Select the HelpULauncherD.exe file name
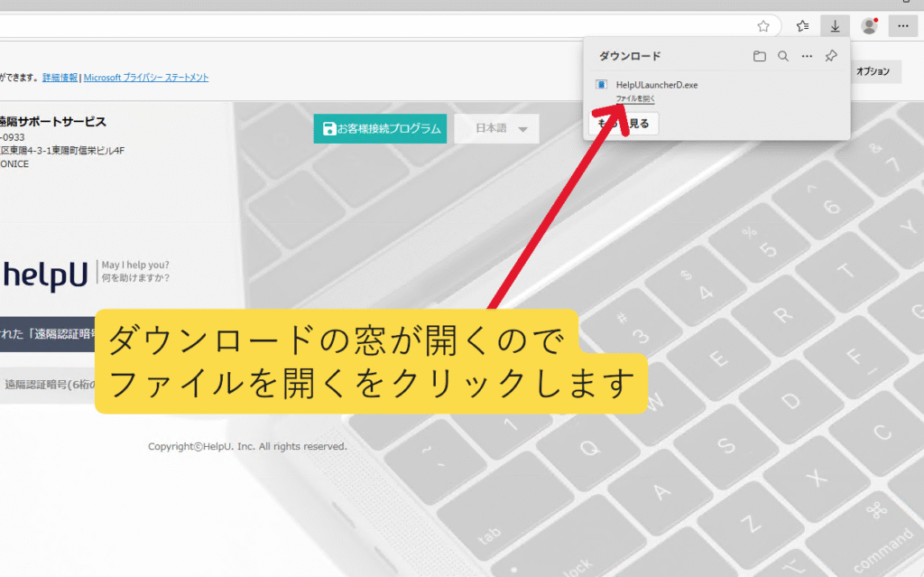 (x=657, y=85)
